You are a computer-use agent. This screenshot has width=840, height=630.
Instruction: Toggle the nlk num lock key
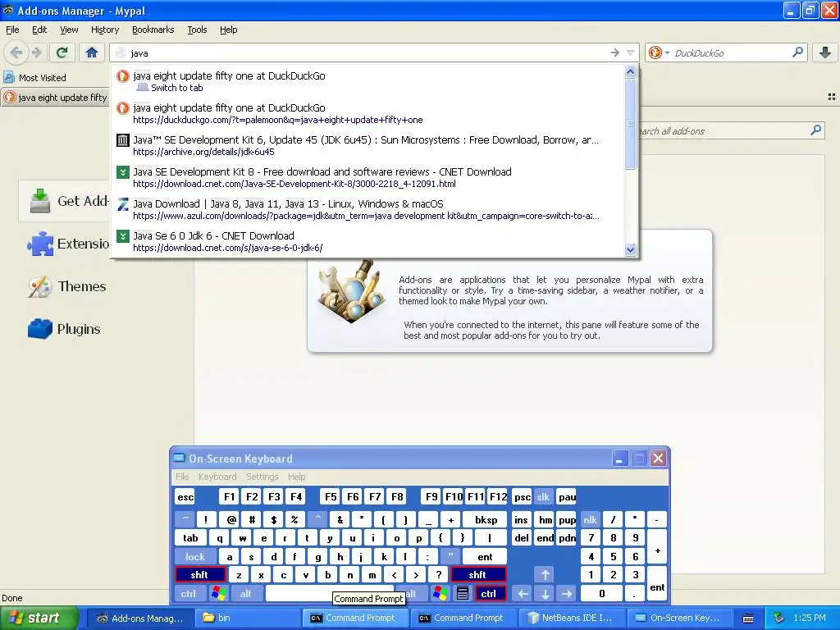(x=590, y=519)
